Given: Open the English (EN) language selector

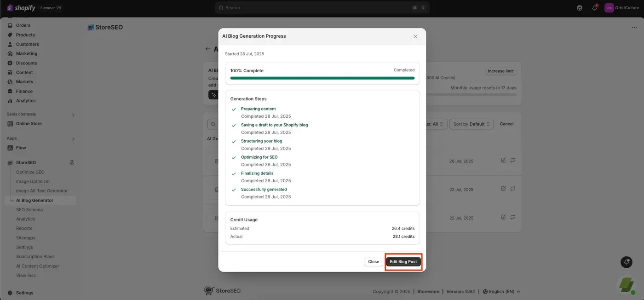Looking at the screenshot, I should coord(501,292).
